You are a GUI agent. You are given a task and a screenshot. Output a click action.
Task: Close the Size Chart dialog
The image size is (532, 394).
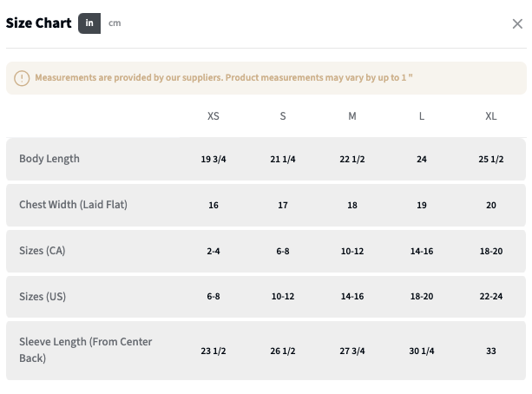point(517,23)
